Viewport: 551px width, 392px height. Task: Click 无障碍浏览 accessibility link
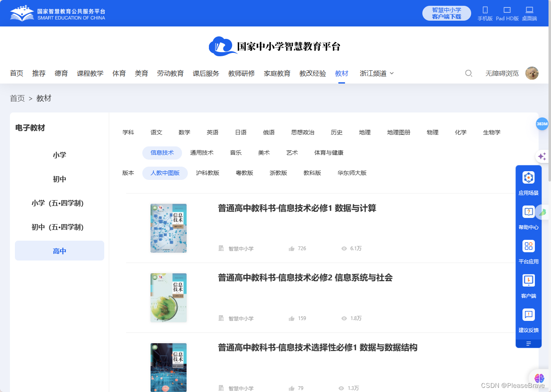coord(502,73)
